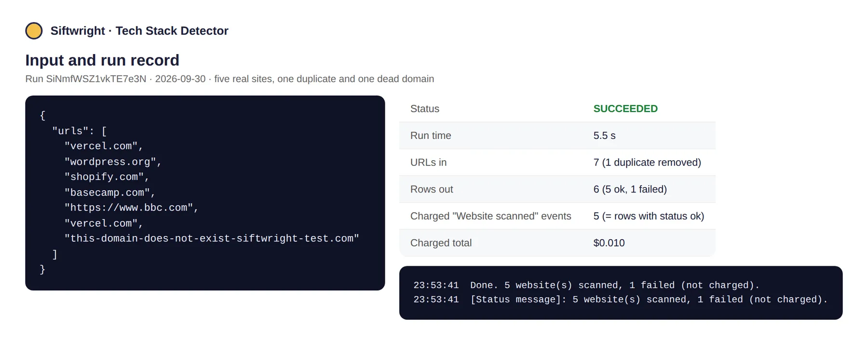Click the "URLs in" row label
This screenshot has height=356, width=868.
428,163
